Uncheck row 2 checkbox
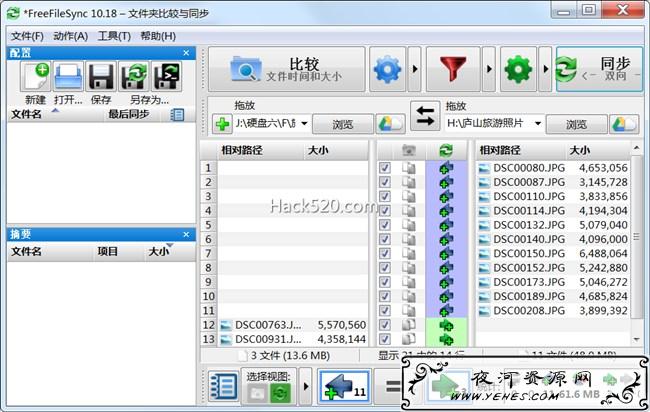The width and height of the screenshot is (650, 412). coord(385,182)
